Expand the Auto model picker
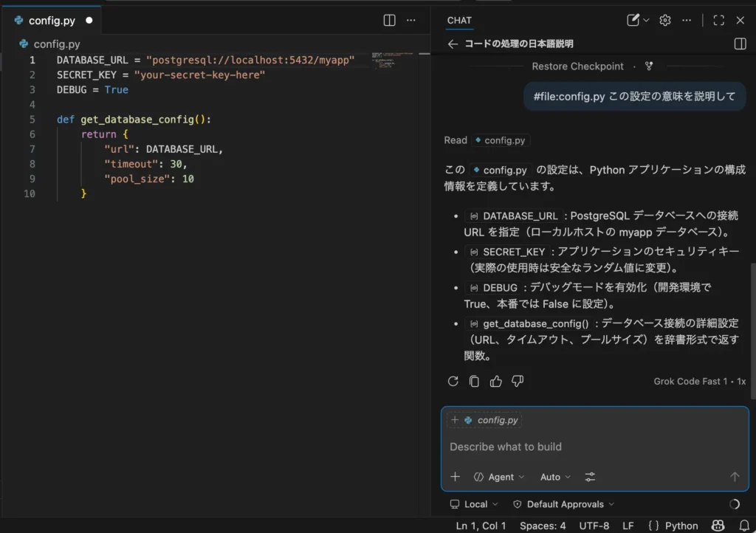Viewport: 756px width, 533px height. (x=555, y=477)
